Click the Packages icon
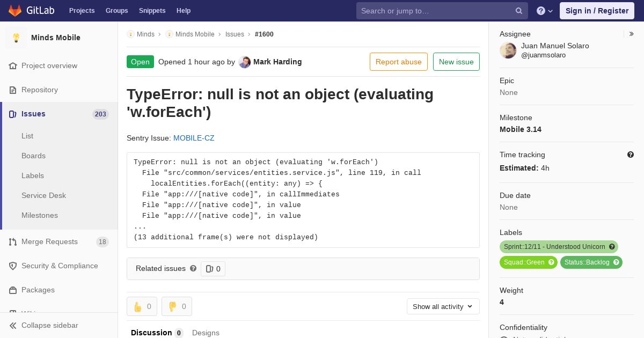 (x=13, y=290)
